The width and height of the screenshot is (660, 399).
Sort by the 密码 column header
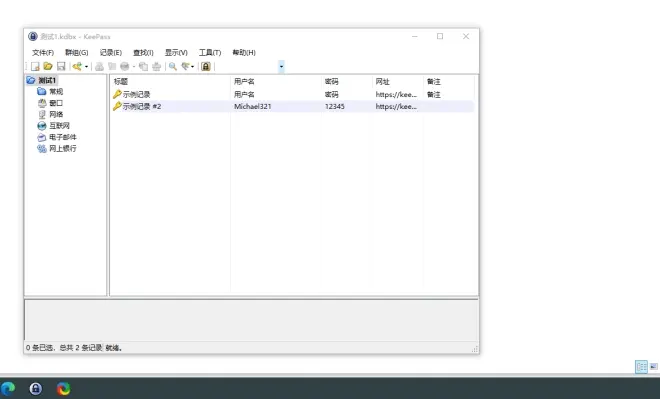[347, 81]
